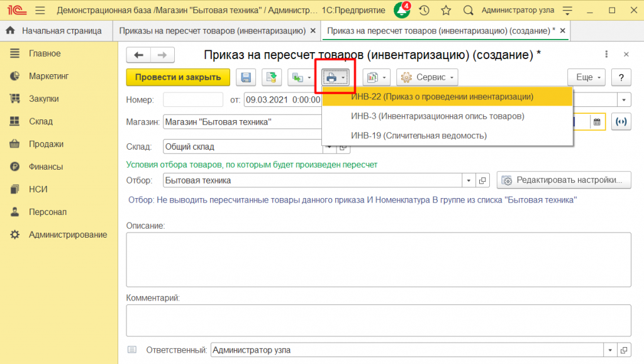Close the Приказ (создание) tab
The width and height of the screenshot is (644, 364).
(x=563, y=31)
